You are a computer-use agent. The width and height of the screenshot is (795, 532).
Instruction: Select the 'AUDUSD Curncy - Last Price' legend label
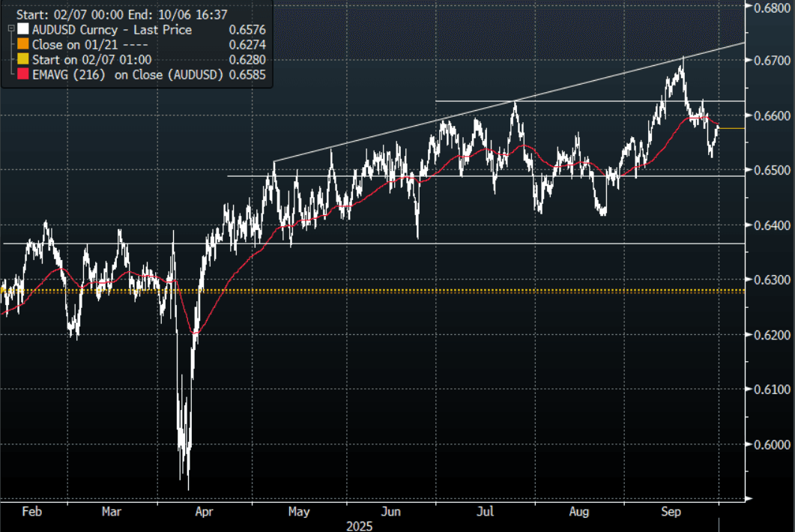coord(112,30)
